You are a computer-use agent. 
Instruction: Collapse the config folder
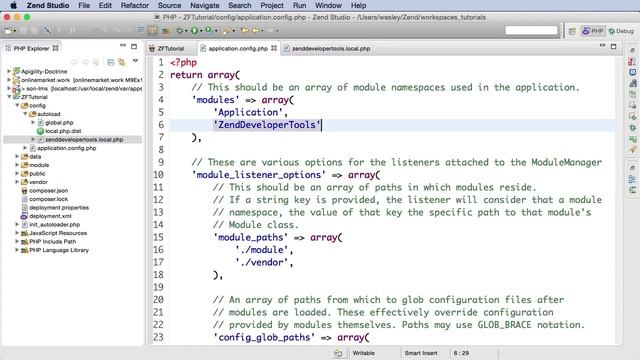17,105
